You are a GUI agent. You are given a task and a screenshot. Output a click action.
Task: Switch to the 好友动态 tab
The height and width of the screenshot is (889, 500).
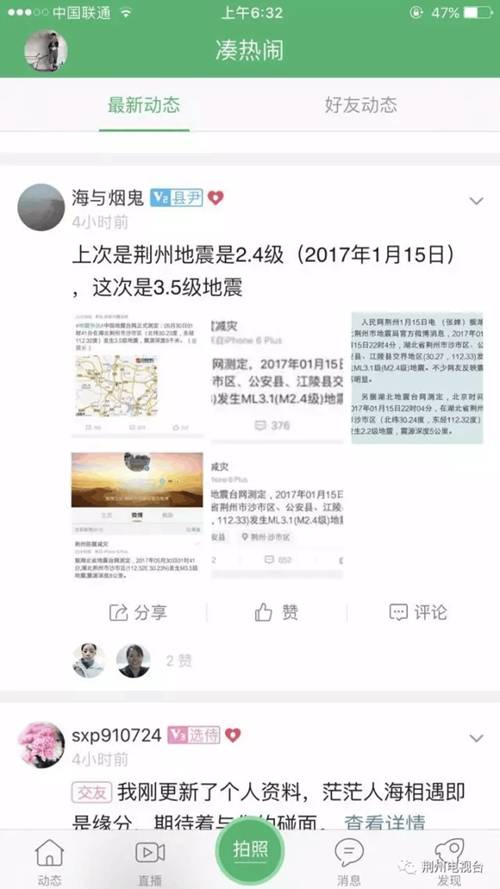click(x=361, y=105)
